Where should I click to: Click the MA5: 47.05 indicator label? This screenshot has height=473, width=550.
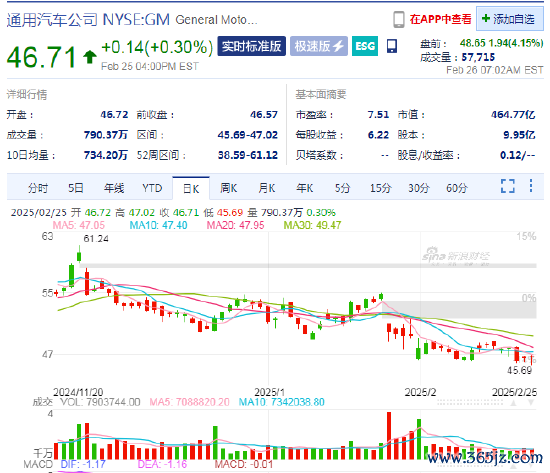pos(79,225)
